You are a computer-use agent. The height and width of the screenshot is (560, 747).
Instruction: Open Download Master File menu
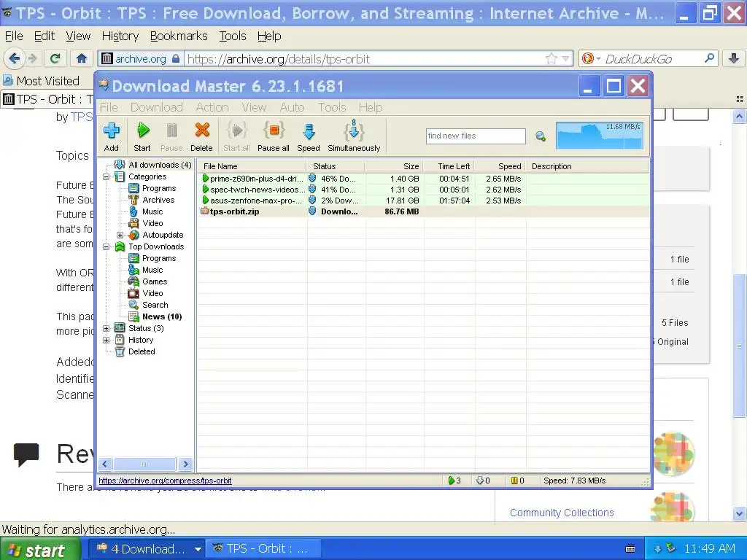tap(109, 108)
